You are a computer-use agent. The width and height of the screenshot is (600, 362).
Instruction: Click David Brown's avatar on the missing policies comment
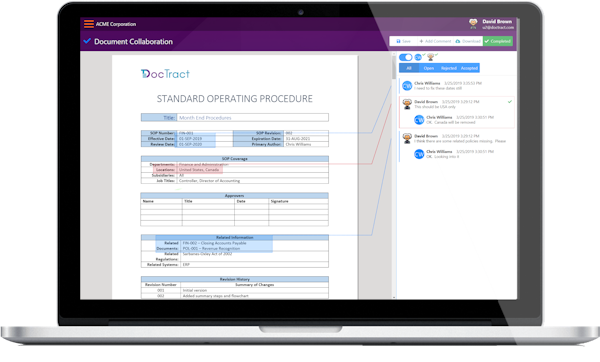(x=407, y=138)
